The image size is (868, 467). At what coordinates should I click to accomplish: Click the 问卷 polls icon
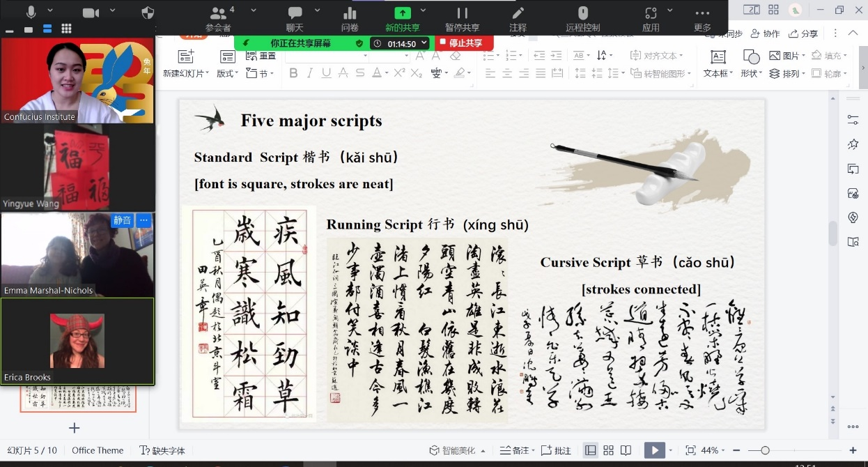(350, 14)
